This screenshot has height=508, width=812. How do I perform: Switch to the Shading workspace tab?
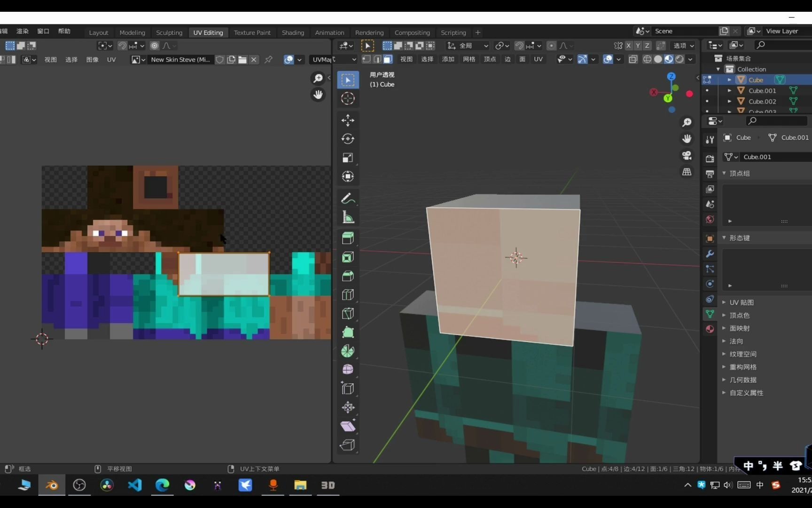coord(293,32)
